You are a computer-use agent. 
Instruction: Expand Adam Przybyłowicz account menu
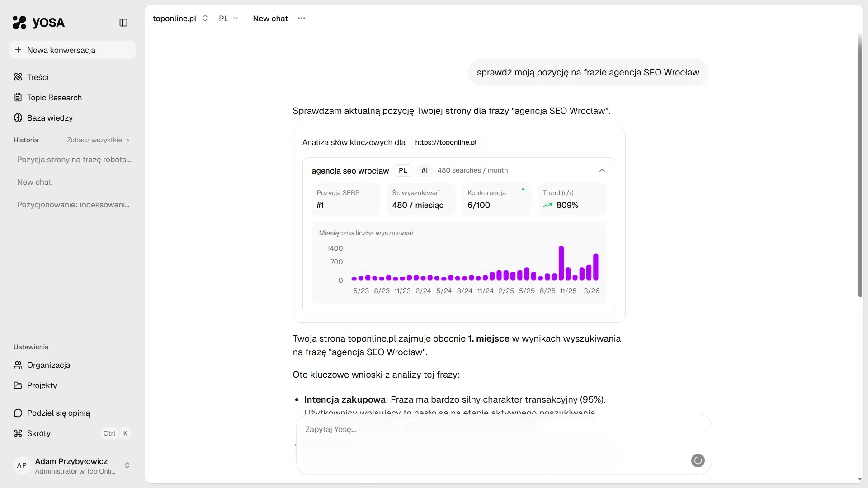pos(72,465)
